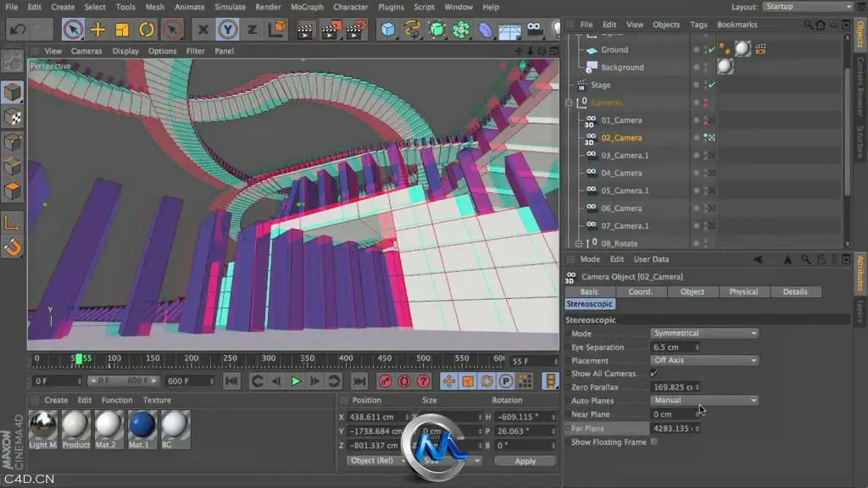Go to end of animation
The image size is (868, 488).
point(359,380)
